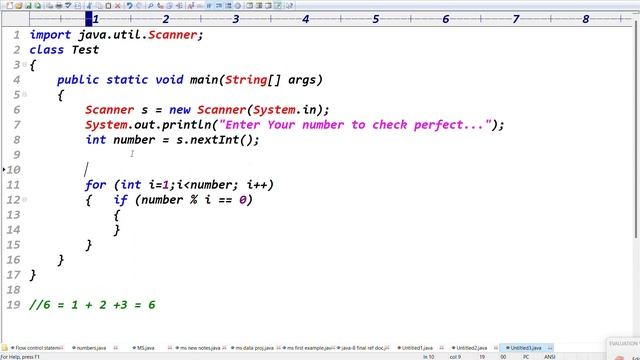Close the Untitled3.java tab with its x
Screen dimensions: 640x360
[550, 348]
